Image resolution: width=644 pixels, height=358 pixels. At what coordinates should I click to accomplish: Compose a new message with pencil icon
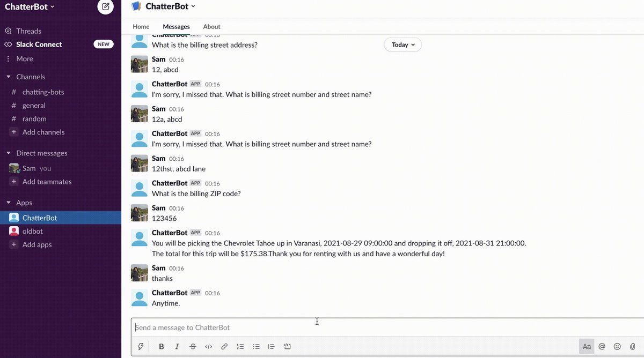[x=105, y=6]
